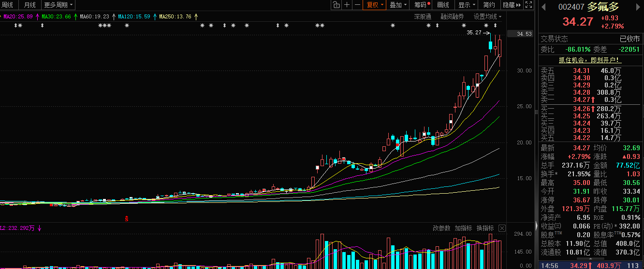Select the 画线 drawing tool
This screenshot has height=269, width=644.
tap(443, 5)
